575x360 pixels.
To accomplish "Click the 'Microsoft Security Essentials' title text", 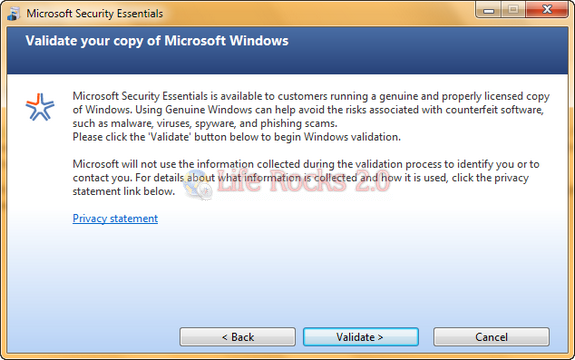I will 95,14.
